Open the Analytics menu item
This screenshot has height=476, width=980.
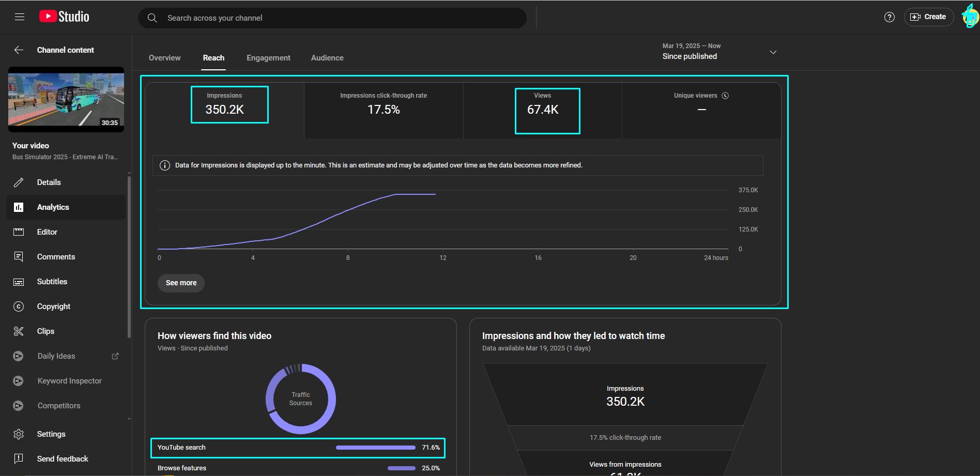[66, 207]
